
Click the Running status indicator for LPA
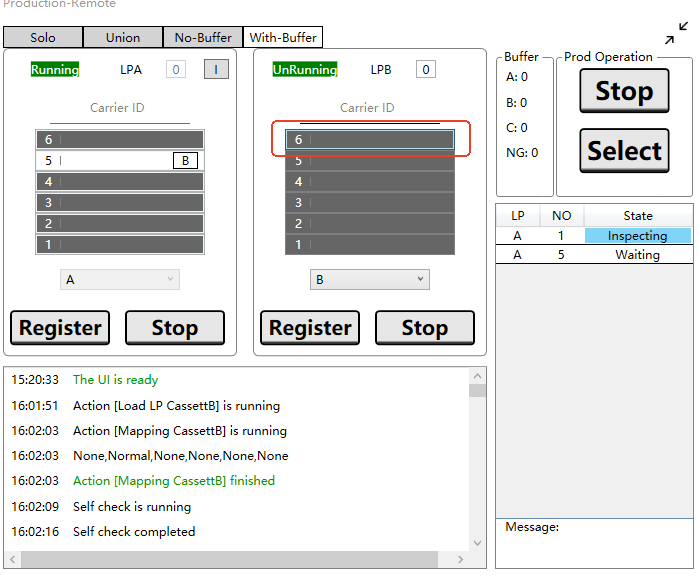(x=55, y=70)
